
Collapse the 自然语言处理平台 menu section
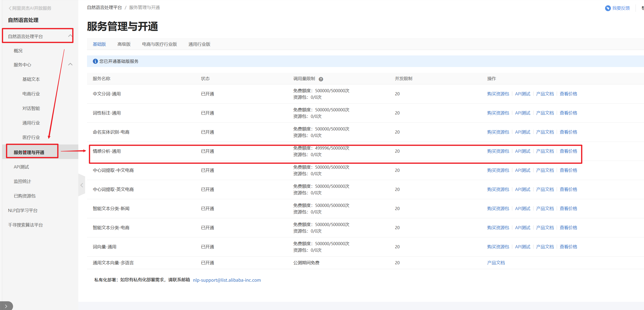click(x=70, y=36)
